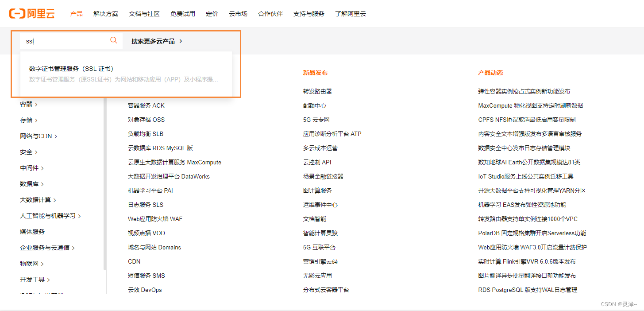Viewport: 644px width, 311px height.
Task: Open Web应用防火墙 WAF product
Action: 155,219
